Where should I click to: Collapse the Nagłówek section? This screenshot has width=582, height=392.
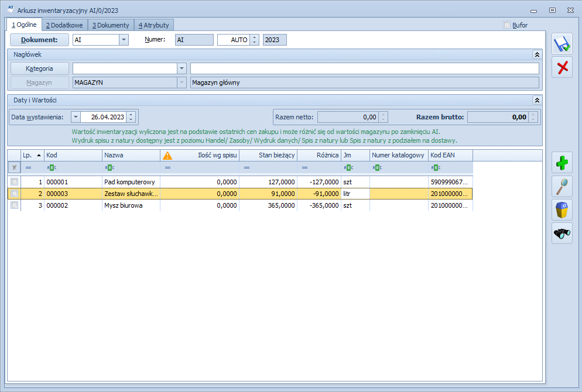pos(536,54)
